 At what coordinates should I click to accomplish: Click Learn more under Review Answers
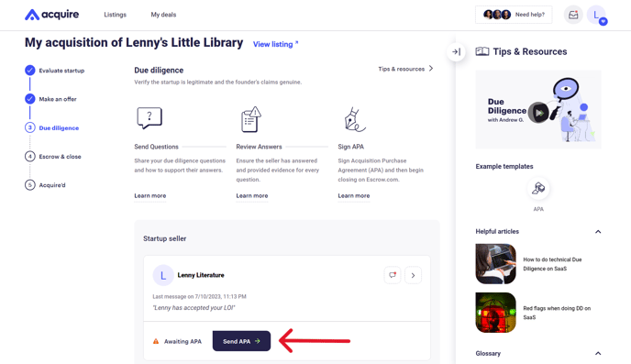pos(252,195)
